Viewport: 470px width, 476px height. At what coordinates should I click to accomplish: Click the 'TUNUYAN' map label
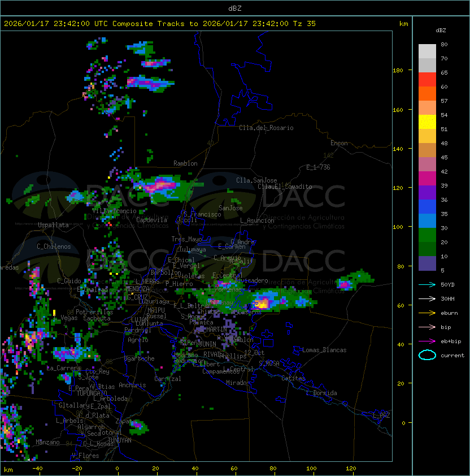click(120, 440)
